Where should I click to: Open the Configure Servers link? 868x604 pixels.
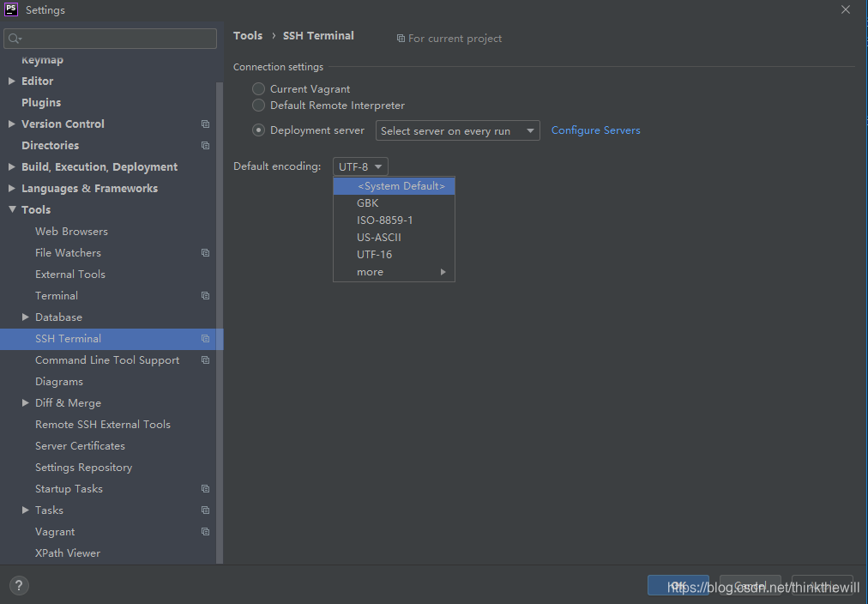click(595, 130)
